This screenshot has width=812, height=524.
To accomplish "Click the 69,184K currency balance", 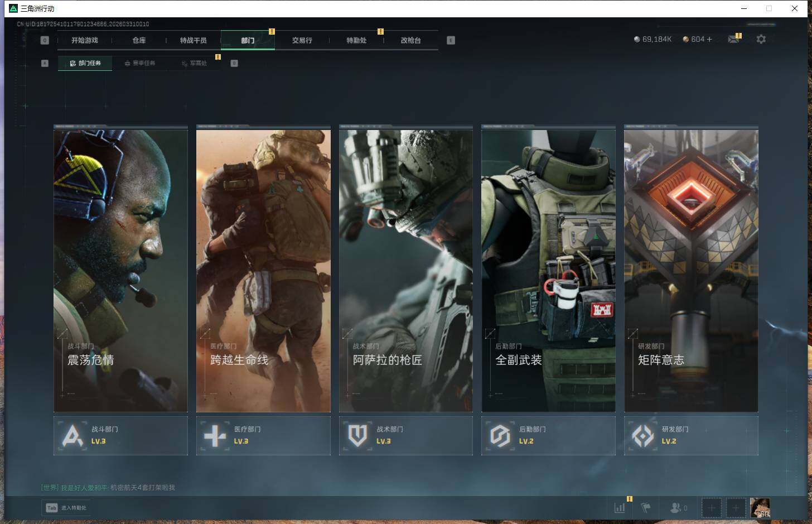I will pos(652,39).
